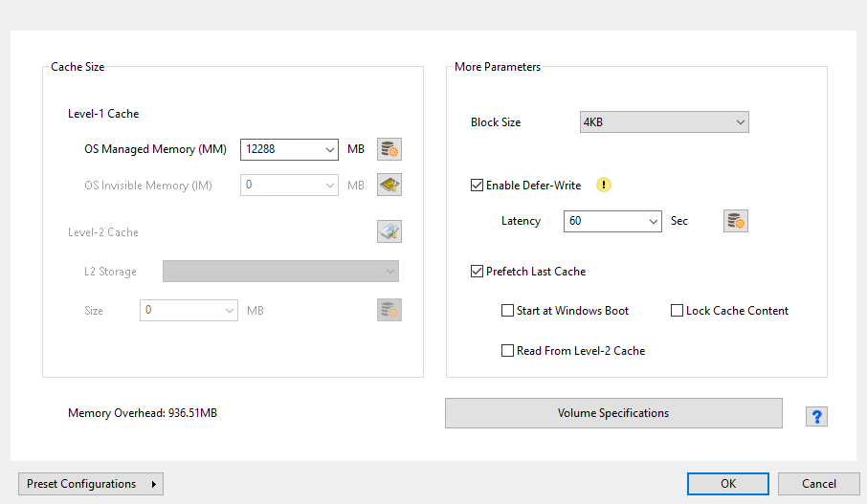This screenshot has width=867, height=504.
Task: Expand the Latency seconds dropdown
Action: [653, 221]
